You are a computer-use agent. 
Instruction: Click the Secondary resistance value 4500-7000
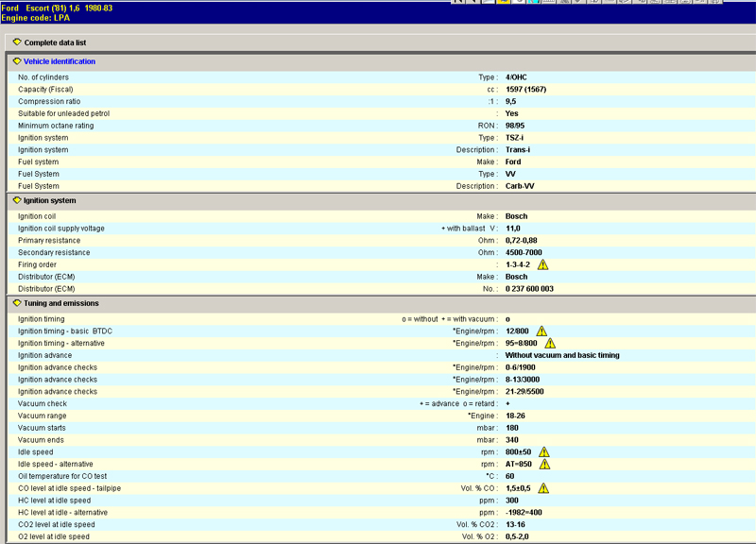[524, 253]
